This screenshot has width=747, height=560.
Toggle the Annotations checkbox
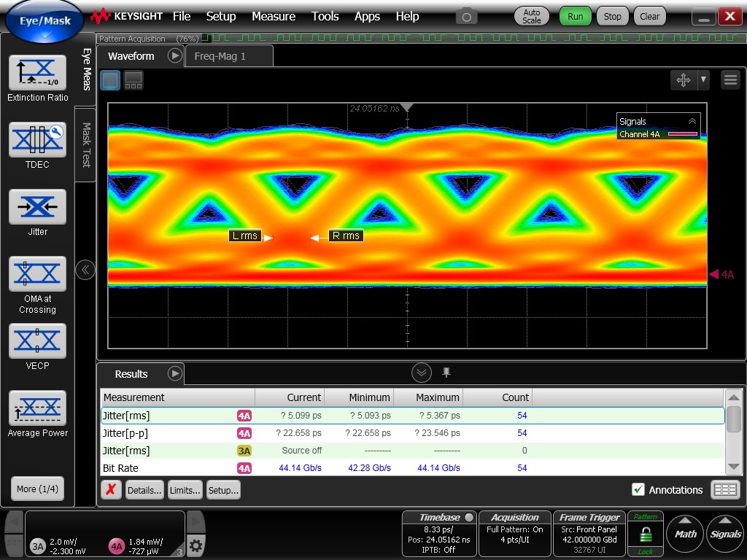638,490
